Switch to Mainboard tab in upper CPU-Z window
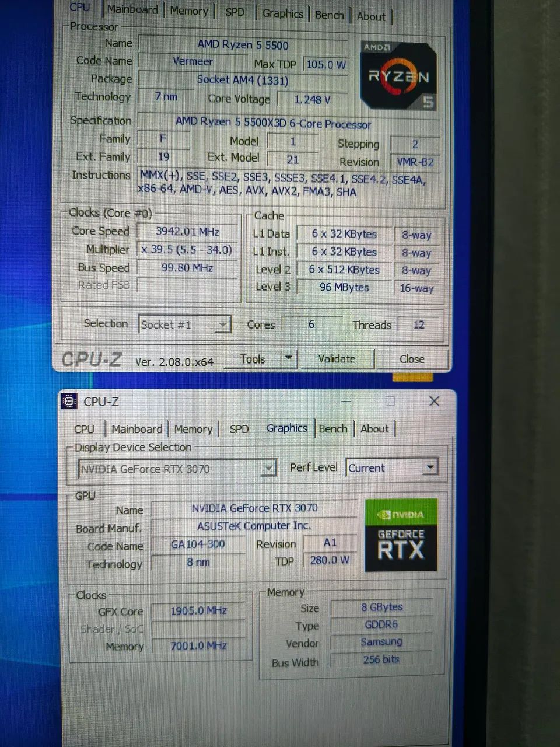 (133, 10)
